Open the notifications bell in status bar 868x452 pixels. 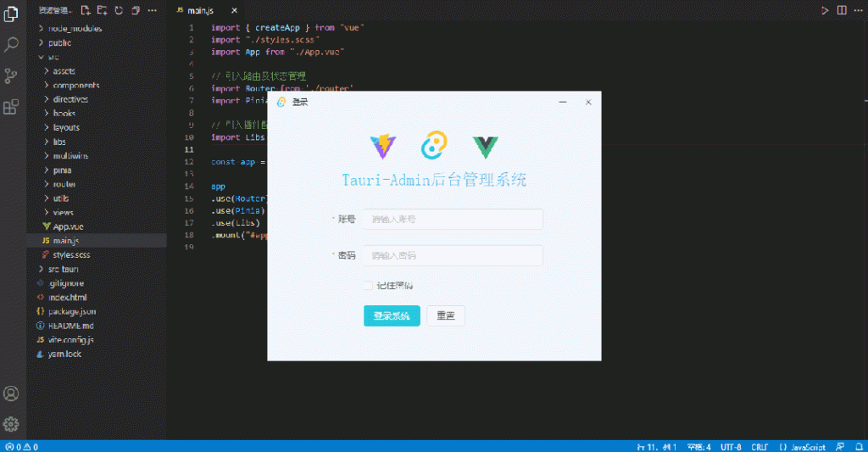860,447
